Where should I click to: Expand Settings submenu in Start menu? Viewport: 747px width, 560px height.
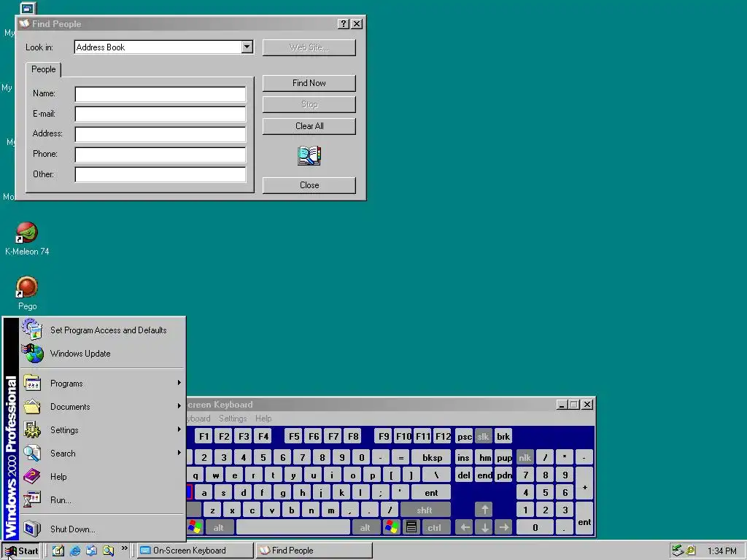point(102,430)
